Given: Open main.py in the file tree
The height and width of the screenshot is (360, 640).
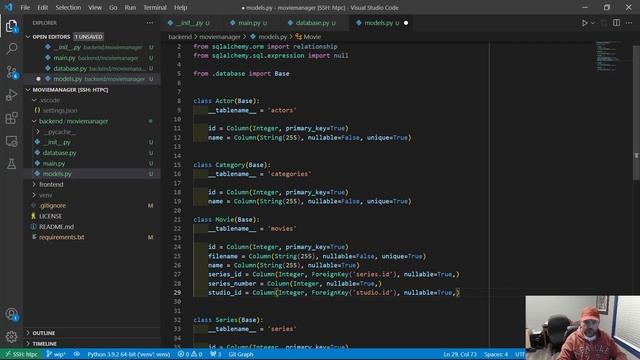Looking at the screenshot, I should click(54, 164).
